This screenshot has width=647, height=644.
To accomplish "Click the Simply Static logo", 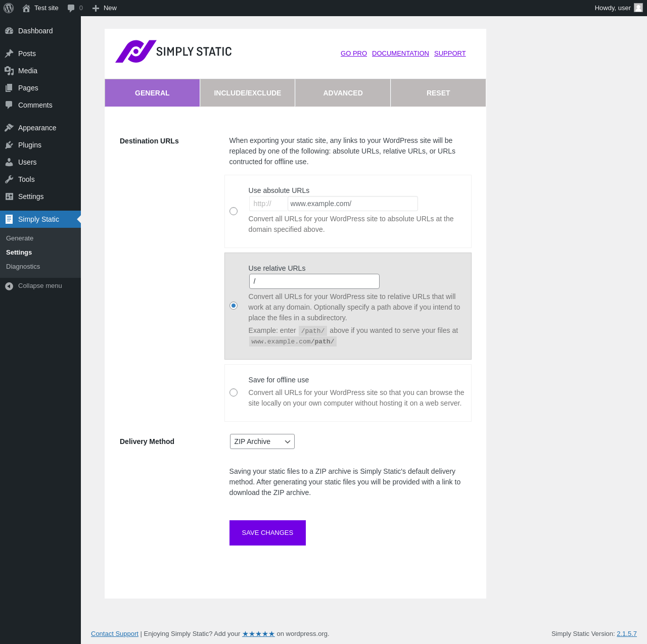I will (x=173, y=52).
